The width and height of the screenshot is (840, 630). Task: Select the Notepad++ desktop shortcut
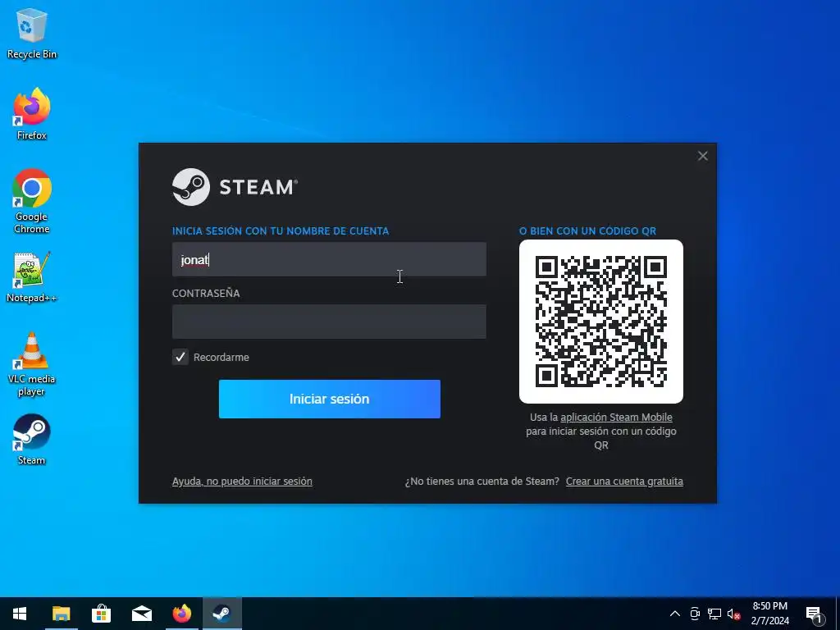(x=32, y=277)
